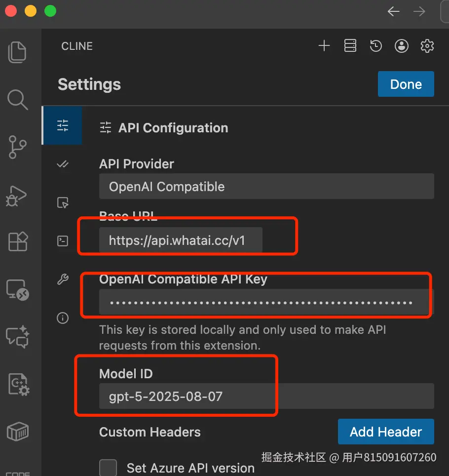Image resolution: width=449 pixels, height=476 pixels.
Task: Click the info icon in Cline's settings sidebar
Action: point(62,318)
